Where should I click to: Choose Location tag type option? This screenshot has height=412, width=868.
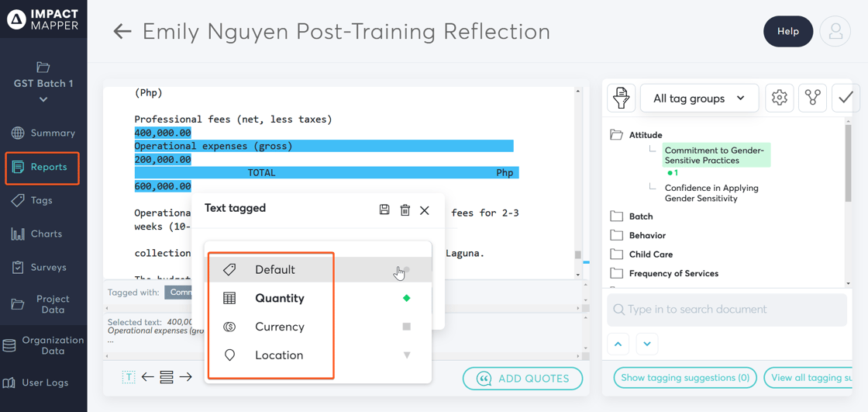point(279,355)
